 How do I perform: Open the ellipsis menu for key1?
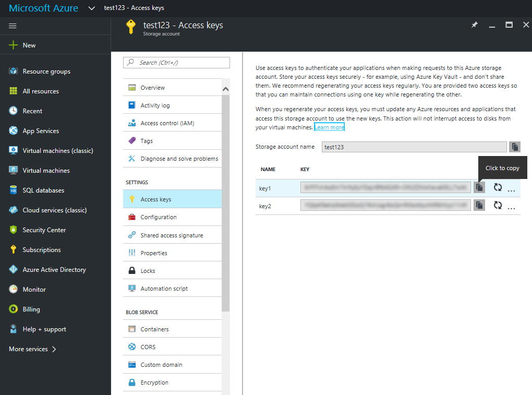[x=511, y=190]
